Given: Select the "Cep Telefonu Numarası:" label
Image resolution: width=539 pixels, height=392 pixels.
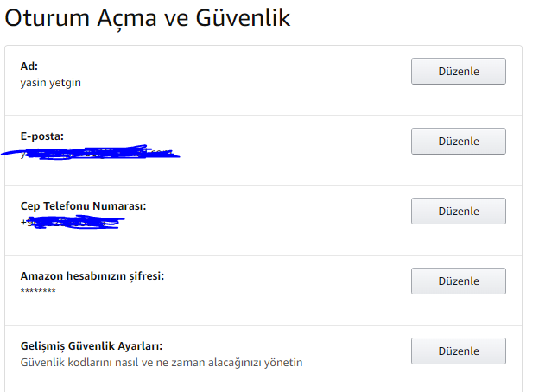Looking at the screenshot, I should [83, 206].
